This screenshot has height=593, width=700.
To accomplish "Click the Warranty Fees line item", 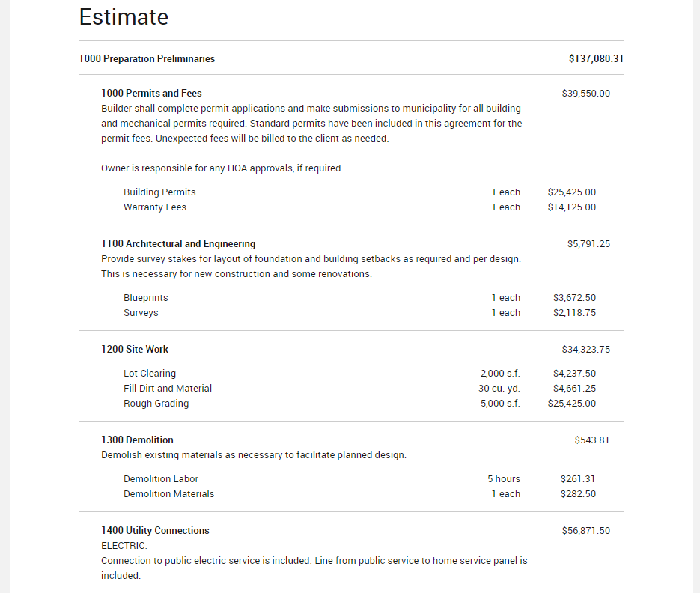I will tap(155, 207).
